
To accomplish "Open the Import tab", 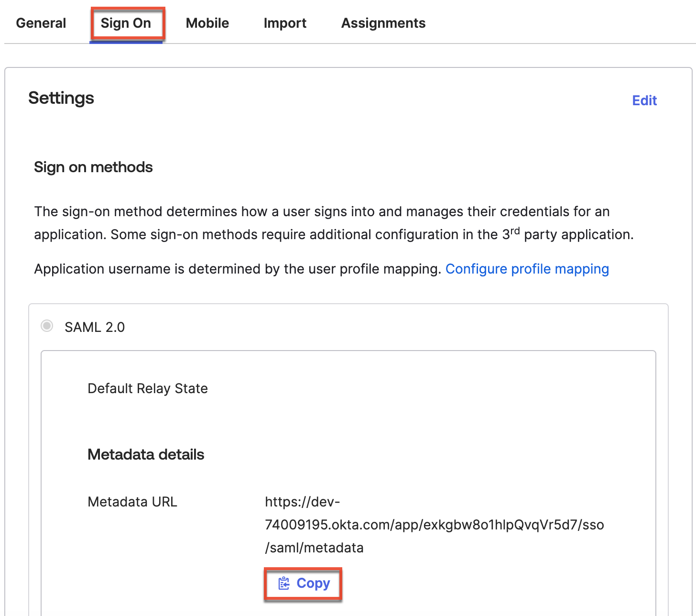I will pyautogui.click(x=284, y=22).
